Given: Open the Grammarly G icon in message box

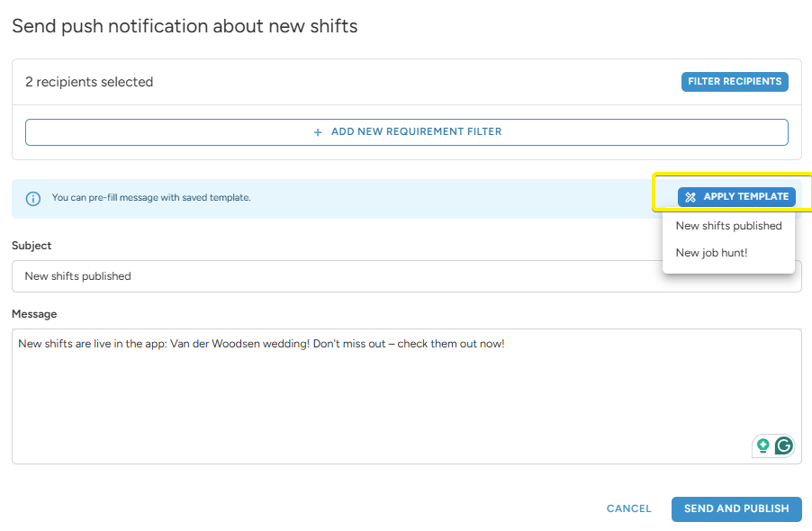Looking at the screenshot, I should coord(784,445).
